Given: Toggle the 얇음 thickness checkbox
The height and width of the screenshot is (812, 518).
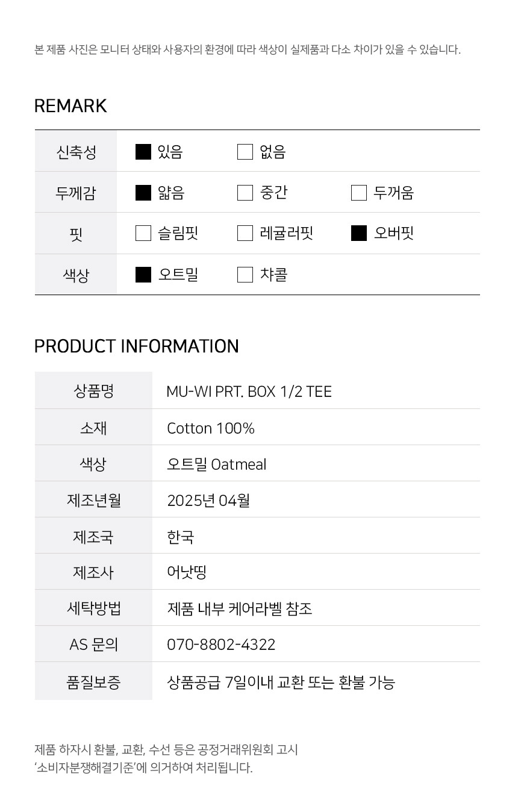Looking at the screenshot, I should 143,193.
